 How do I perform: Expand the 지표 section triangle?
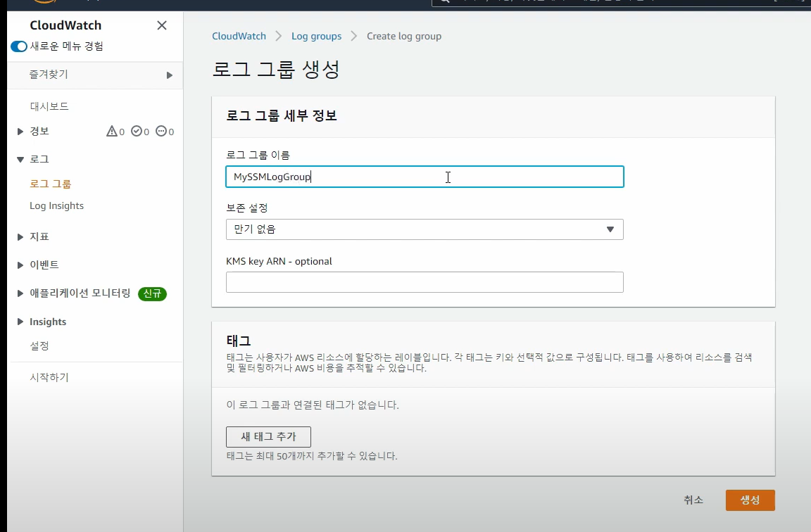click(20, 236)
